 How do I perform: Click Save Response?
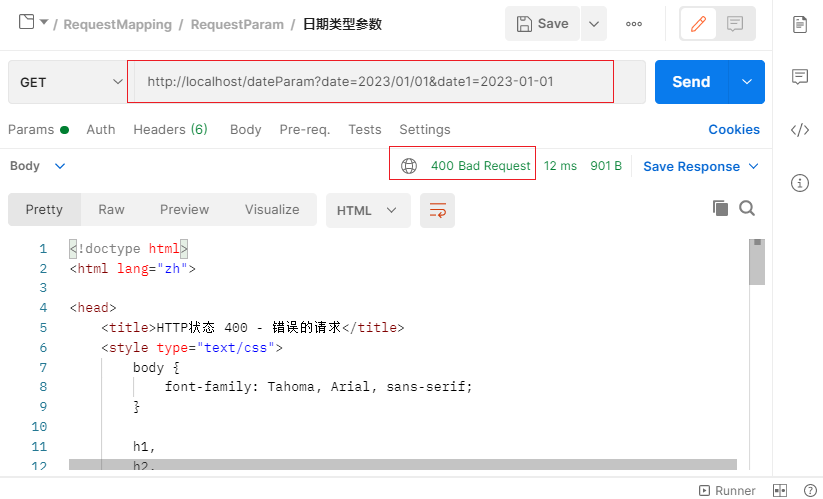click(x=691, y=166)
